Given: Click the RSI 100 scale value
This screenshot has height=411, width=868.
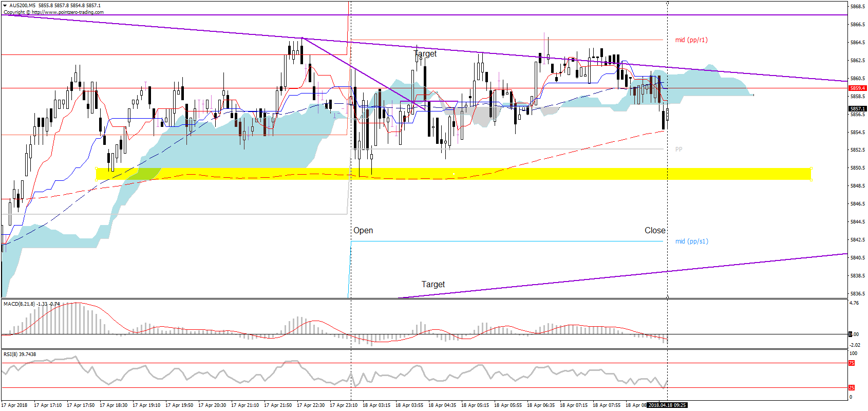Looking at the screenshot, I should (854, 353).
